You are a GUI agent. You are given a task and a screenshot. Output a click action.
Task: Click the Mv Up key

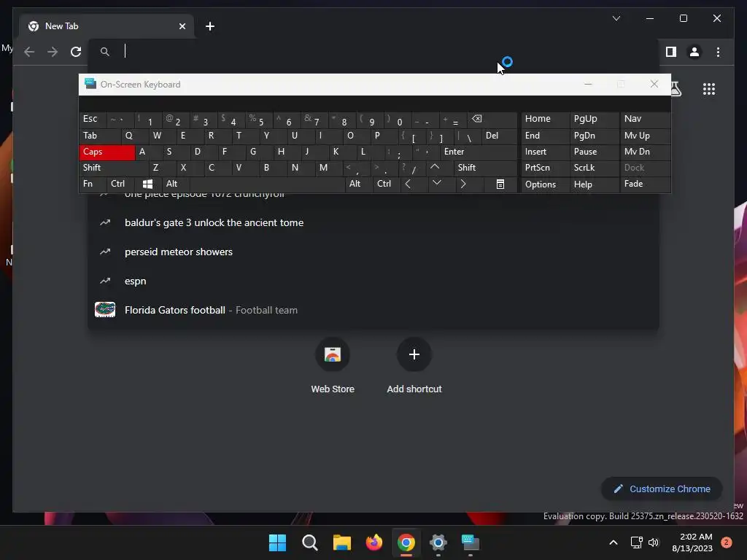645,136
